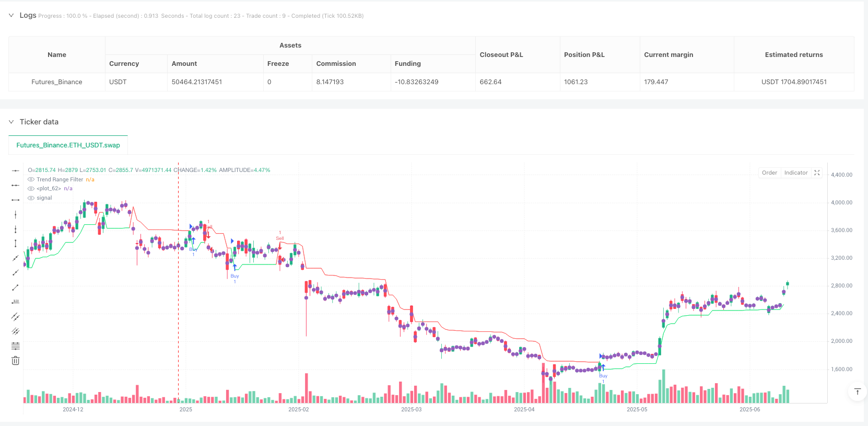Select the horizontal segment drawing tool

(x=16, y=200)
